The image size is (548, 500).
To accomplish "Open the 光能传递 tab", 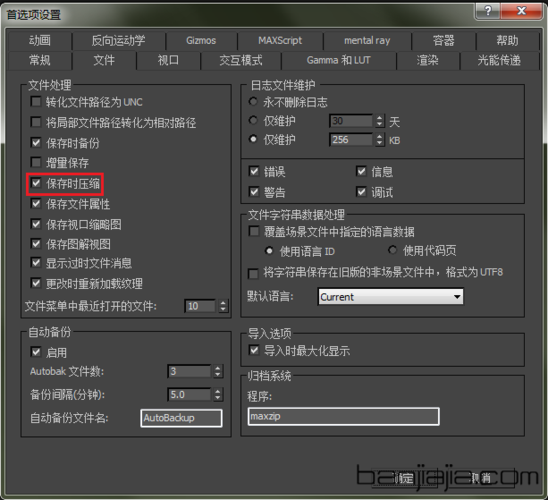I will click(x=499, y=60).
